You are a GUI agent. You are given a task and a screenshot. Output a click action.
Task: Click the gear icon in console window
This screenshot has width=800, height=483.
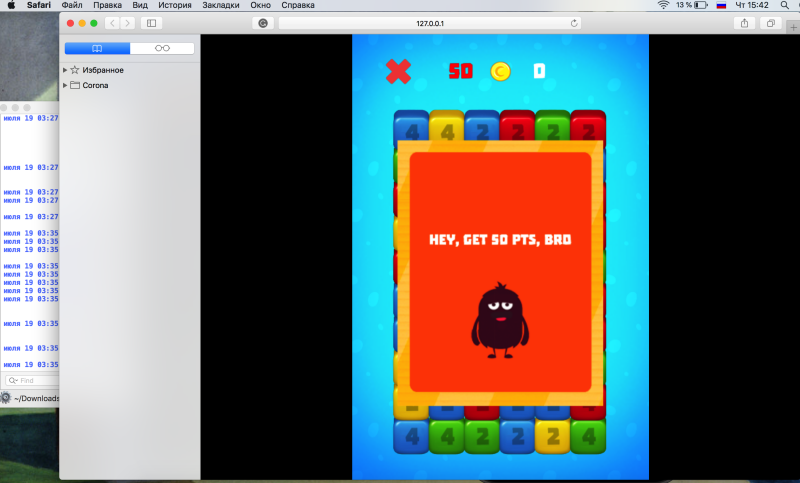(x=5, y=398)
